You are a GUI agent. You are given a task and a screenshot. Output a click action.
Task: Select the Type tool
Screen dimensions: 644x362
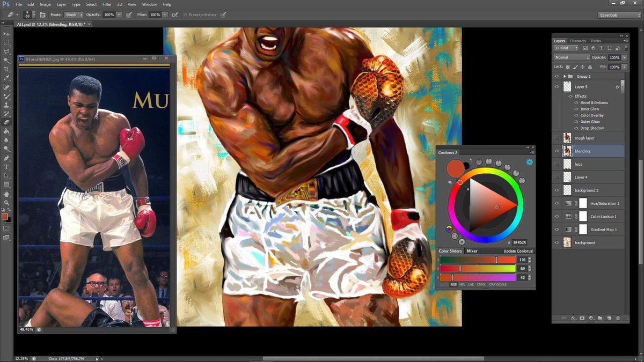tap(6, 167)
